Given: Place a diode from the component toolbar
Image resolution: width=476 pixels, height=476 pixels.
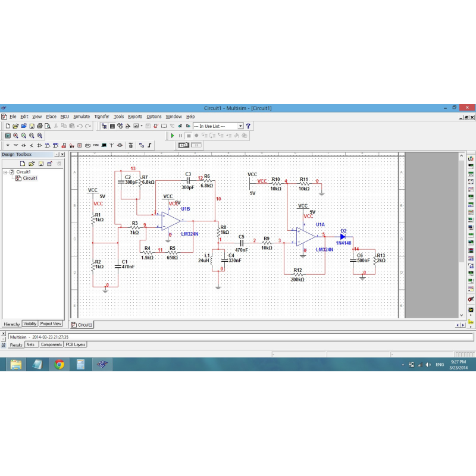Looking at the screenshot, I should [39, 145].
